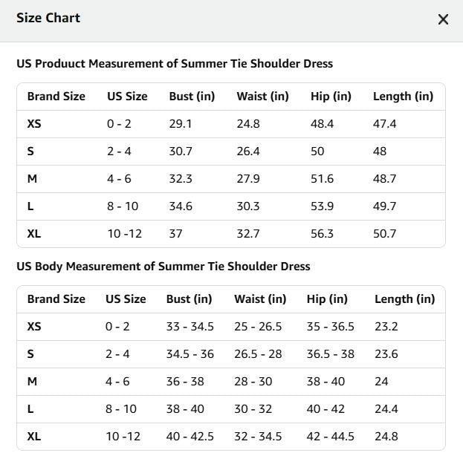Screen dimensions: 463x476
Task: Click US Size 10 -12 in body table
Action: click(x=123, y=437)
